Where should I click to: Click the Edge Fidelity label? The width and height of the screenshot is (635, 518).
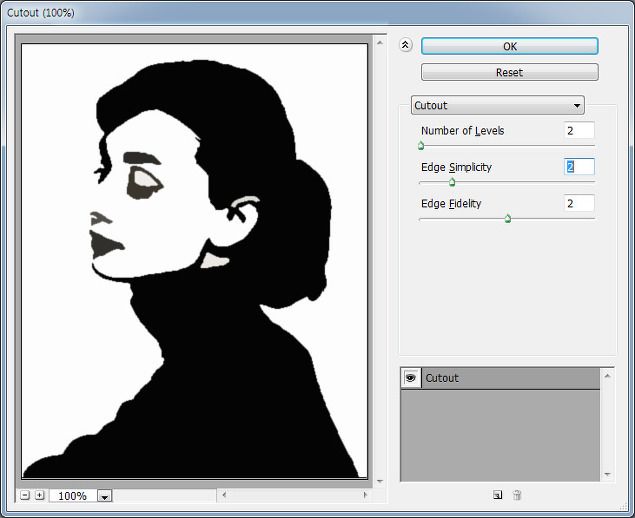[x=451, y=203]
